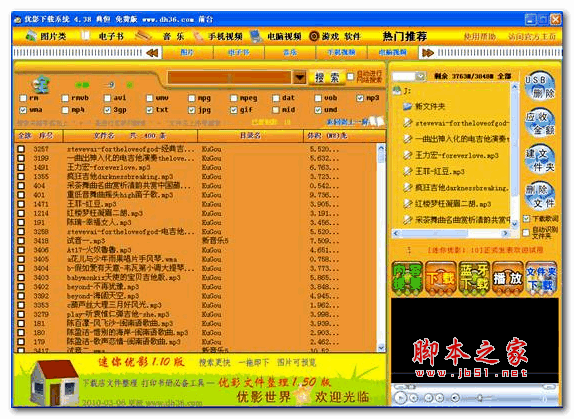Viewport: 574px width, 419px height.
Task: Open the 电脑视频 computer video category
Action: 276,36
